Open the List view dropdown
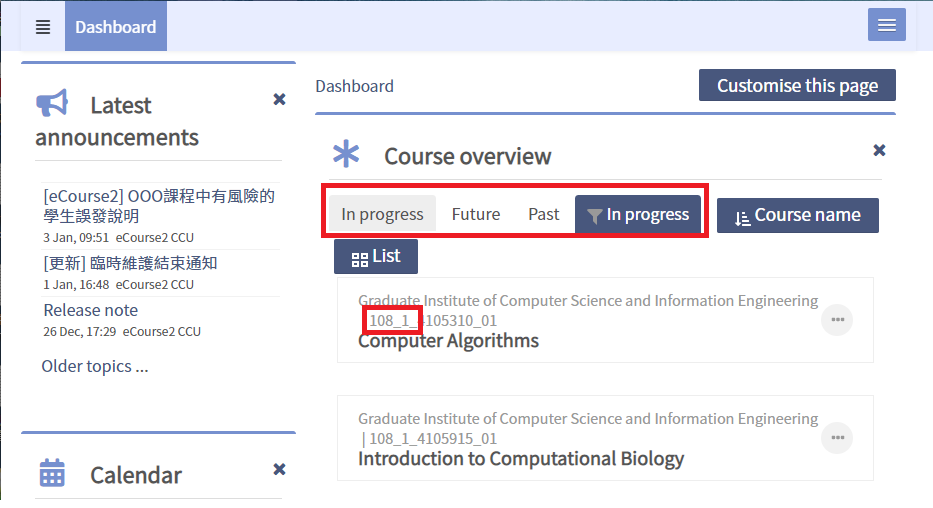 [x=376, y=257]
